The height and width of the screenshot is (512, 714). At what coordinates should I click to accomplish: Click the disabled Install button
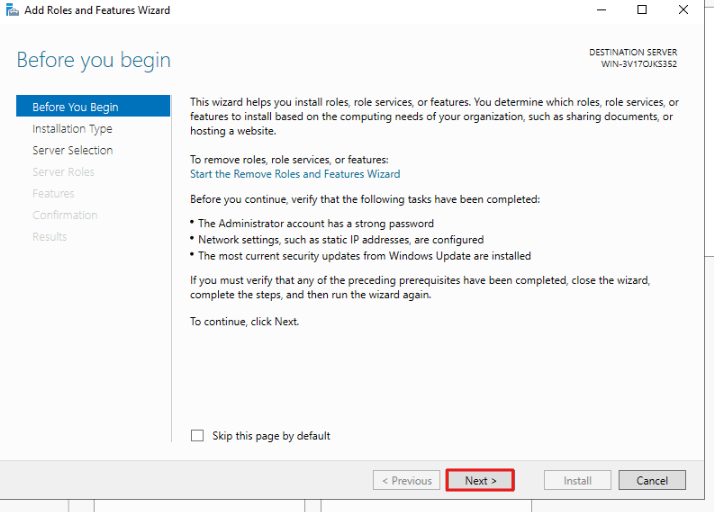tap(577, 480)
